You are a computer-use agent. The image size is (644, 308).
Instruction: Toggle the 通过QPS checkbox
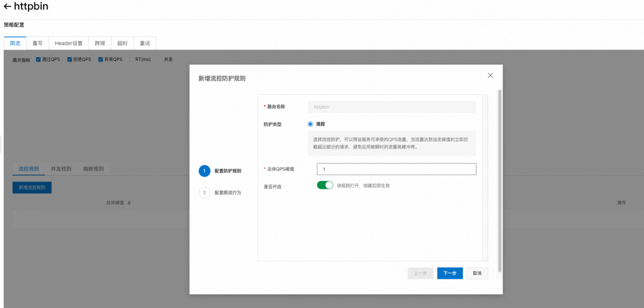[x=39, y=59]
